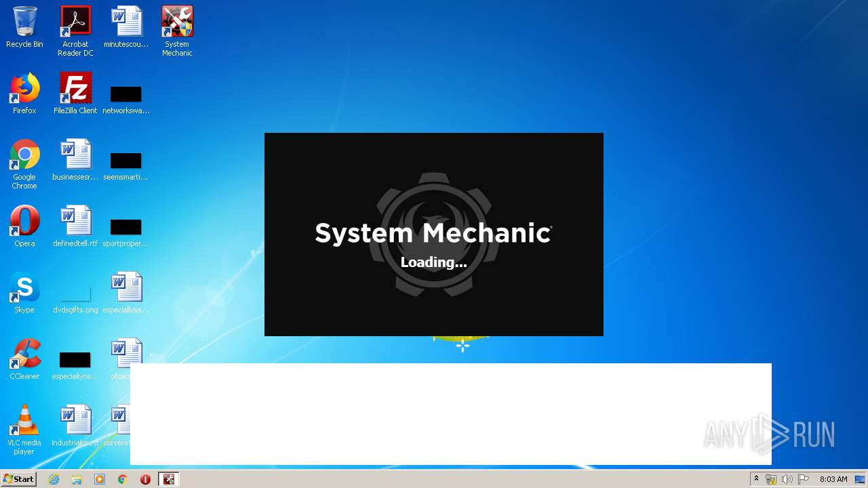Select the minutescou... Word document icon
Viewport: 868px width, 488px height.
click(x=126, y=28)
